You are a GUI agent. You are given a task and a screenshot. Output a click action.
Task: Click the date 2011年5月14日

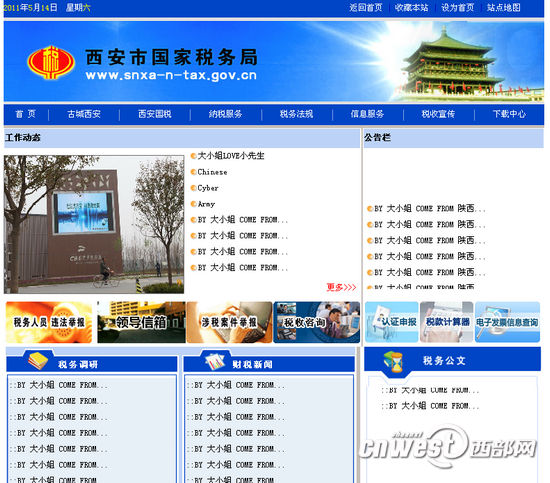[x=31, y=8]
